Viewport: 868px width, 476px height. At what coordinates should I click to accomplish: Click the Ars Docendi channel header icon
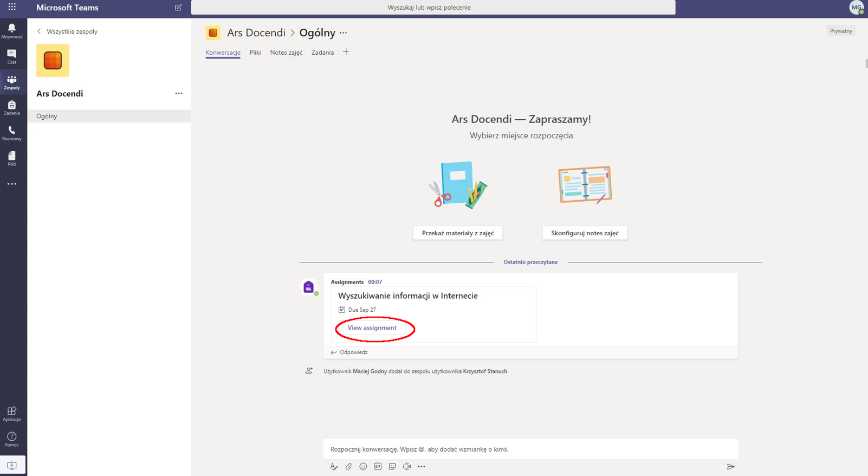[213, 33]
